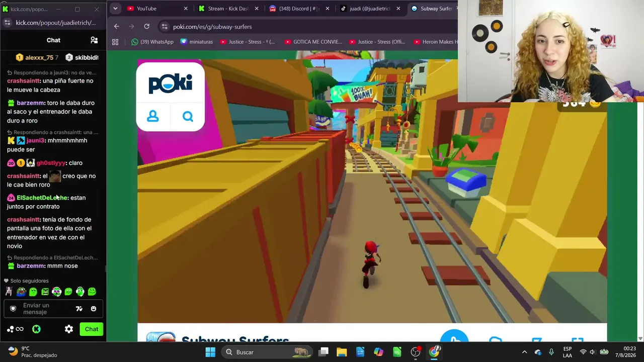Open the volume tray icon
644x362 pixels.
click(592, 352)
